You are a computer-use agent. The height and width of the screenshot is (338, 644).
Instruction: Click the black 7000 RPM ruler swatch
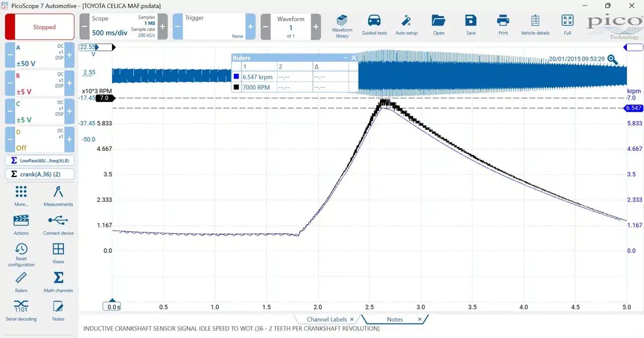pyautogui.click(x=236, y=86)
